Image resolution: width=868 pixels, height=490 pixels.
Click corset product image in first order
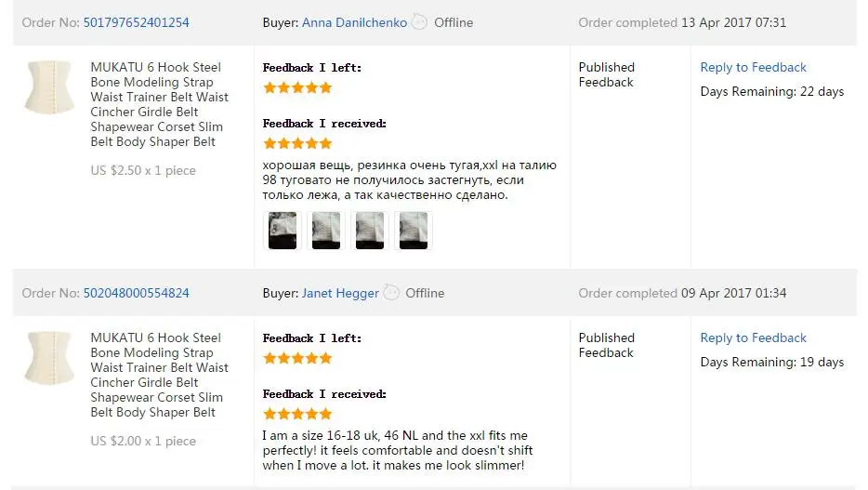[50, 86]
